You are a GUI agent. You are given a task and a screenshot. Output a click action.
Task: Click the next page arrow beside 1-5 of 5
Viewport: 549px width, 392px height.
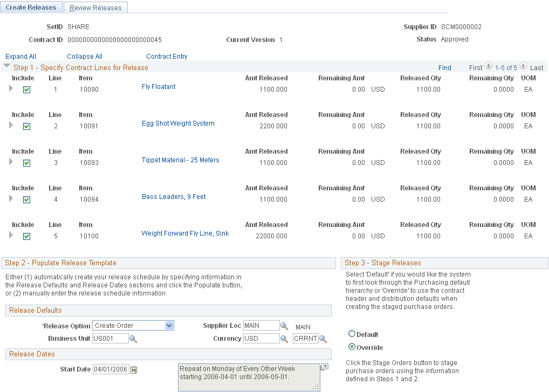click(522, 67)
